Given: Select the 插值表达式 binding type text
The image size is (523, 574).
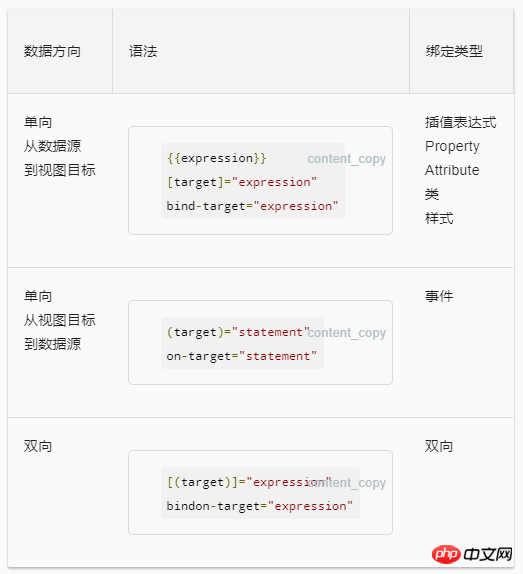Looking at the screenshot, I should [x=461, y=122].
